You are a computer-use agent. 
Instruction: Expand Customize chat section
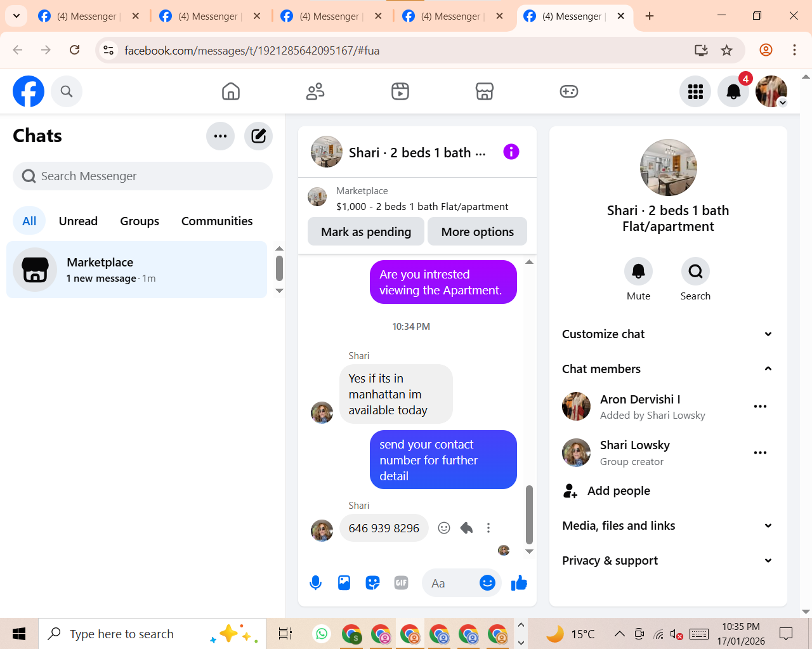[667, 334]
